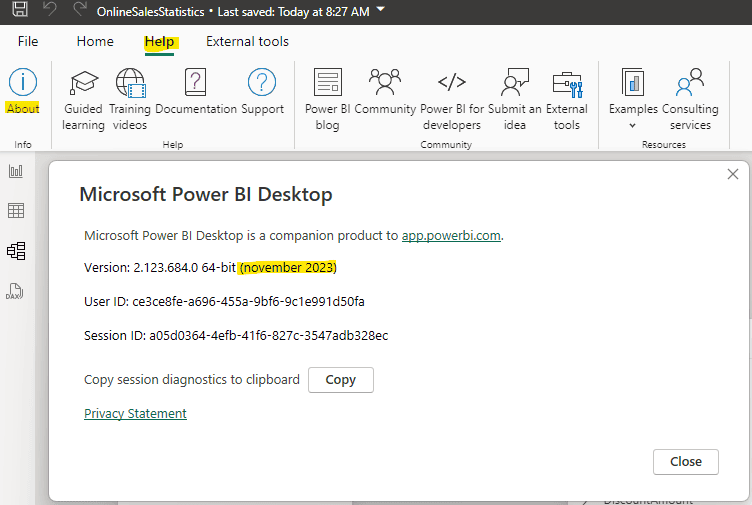Switch to Table view in sidebar
Viewport: 752px width, 505px height.
click(16, 211)
